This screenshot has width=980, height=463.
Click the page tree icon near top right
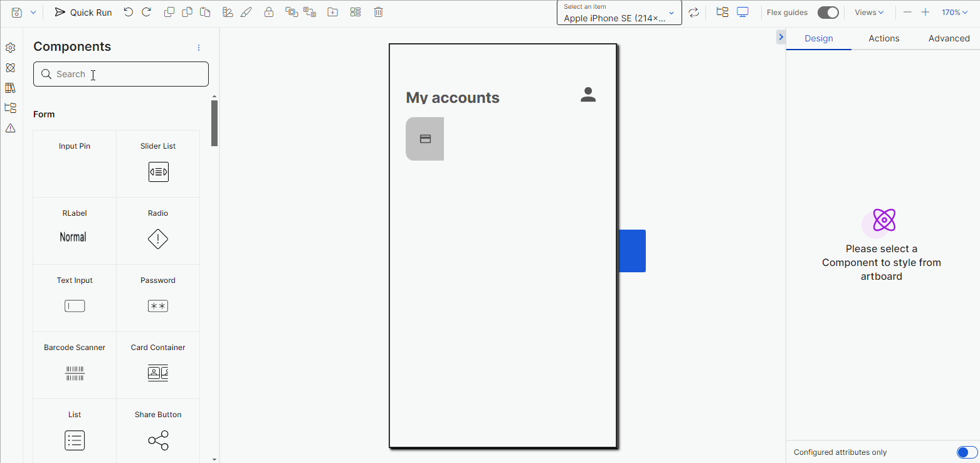[x=722, y=11]
